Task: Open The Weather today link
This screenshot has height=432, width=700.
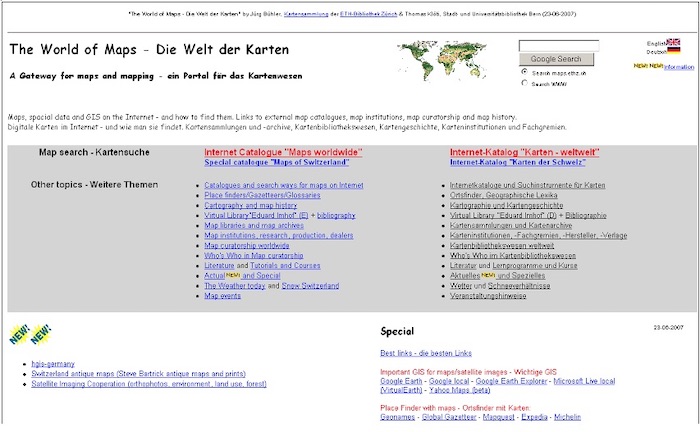Action: coord(235,286)
